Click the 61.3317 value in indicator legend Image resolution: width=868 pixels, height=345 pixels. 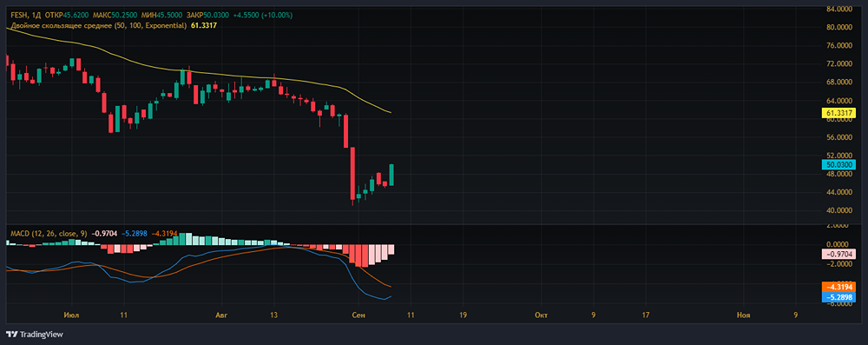pos(203,25)
